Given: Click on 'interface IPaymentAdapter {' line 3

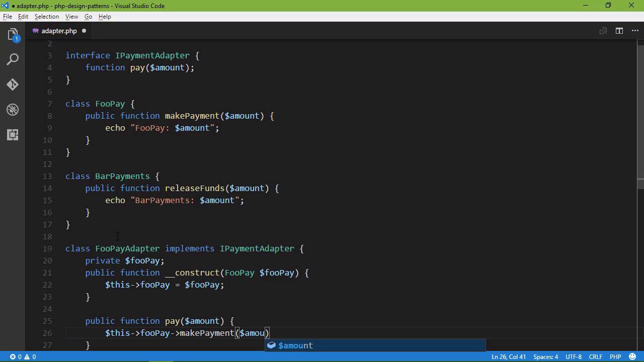Looking at the screenshot, I should (132, 55).
